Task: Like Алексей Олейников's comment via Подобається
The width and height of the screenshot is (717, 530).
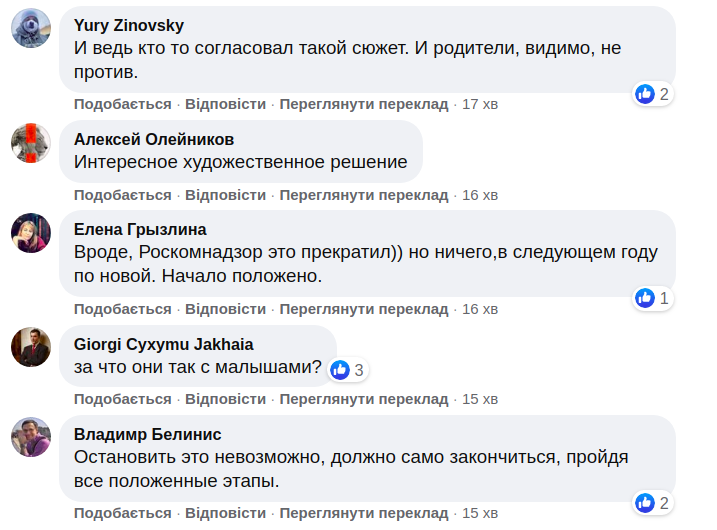Action: [x=122, y=195]
